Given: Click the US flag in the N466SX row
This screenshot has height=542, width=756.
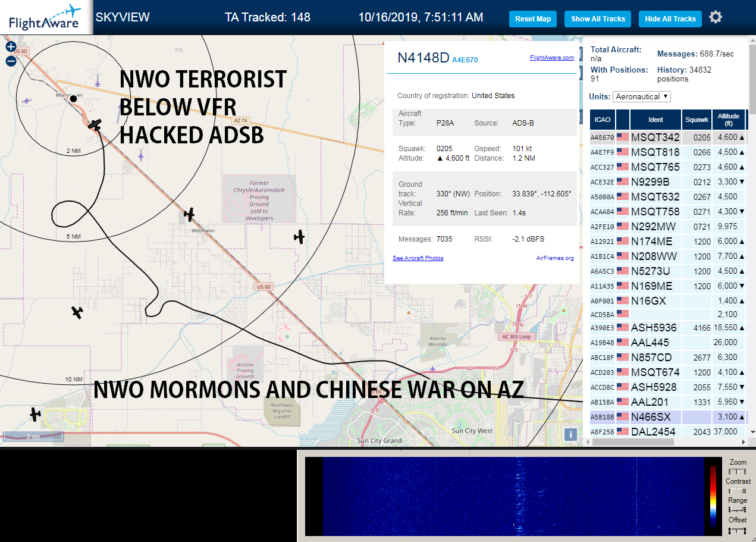Looking at the screenshot, I should pos(623,417).
